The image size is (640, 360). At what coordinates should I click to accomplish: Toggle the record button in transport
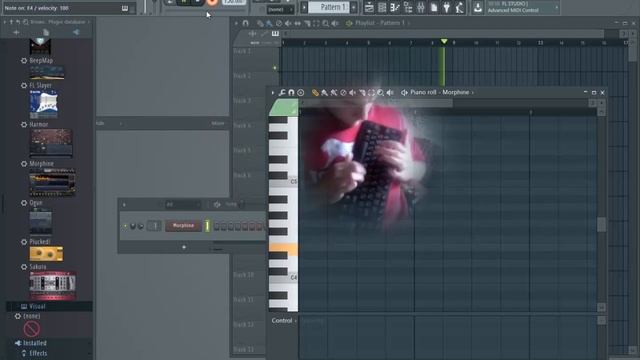click(212, 2)
